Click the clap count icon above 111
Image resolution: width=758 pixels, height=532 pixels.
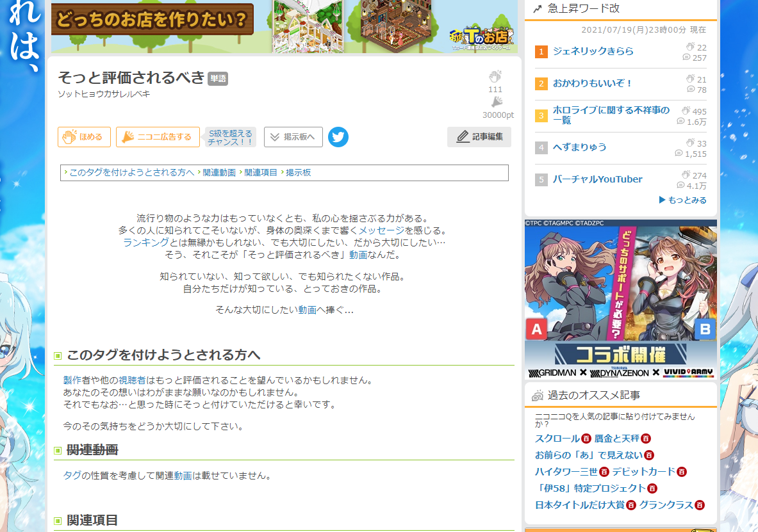495,76
